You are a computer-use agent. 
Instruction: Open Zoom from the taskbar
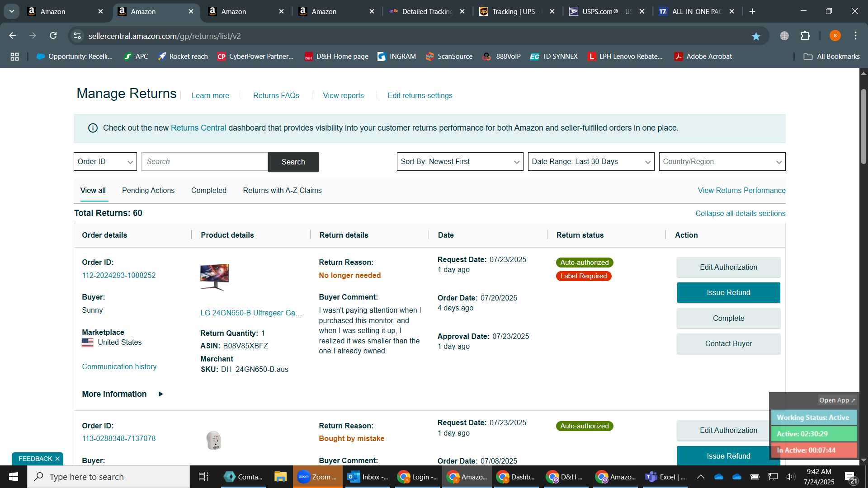pyautogui.click(x=317, y=477)
